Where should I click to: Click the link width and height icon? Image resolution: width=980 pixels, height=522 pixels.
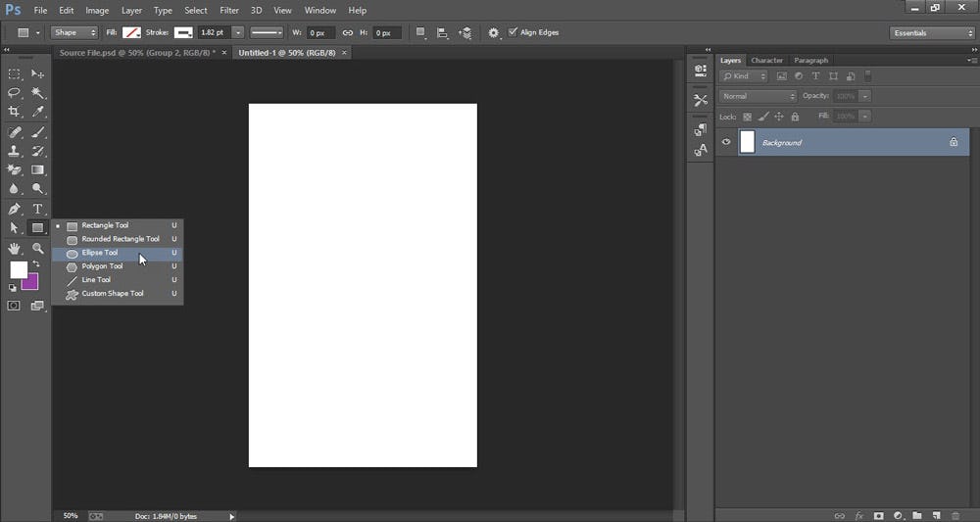(347, 33)
